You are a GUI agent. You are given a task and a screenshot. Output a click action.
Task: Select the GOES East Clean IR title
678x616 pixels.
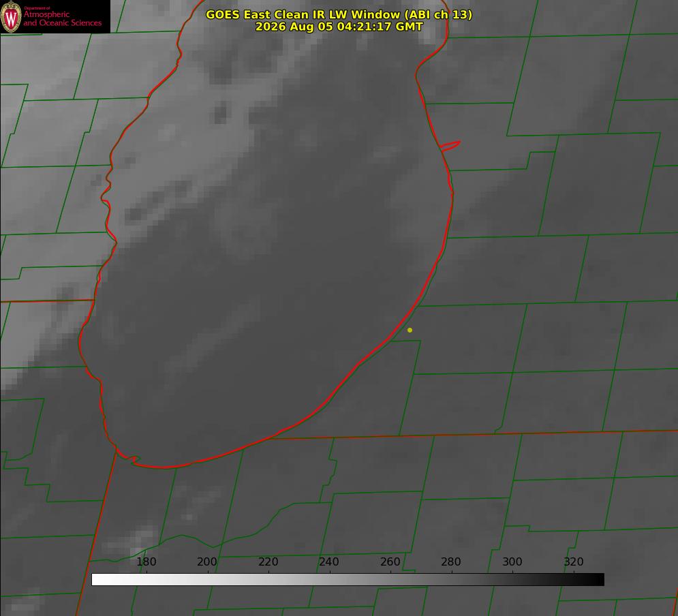[x=339, y=14]
